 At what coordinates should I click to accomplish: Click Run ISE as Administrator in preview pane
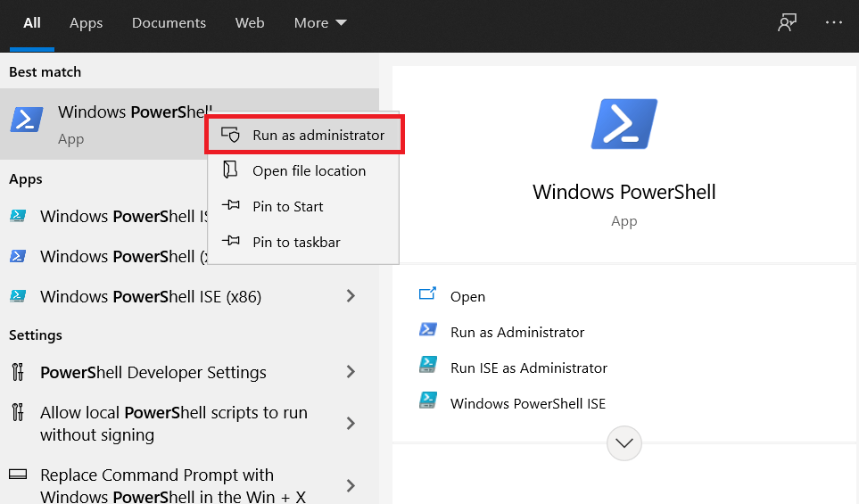click(x=529, y=368)
